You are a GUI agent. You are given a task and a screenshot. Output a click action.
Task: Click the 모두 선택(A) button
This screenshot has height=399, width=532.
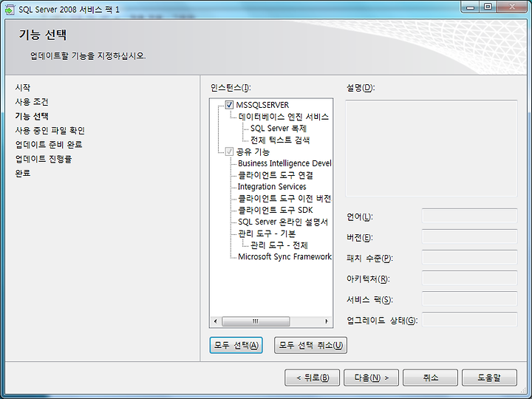pyautogui.click(x=236, y=345)
